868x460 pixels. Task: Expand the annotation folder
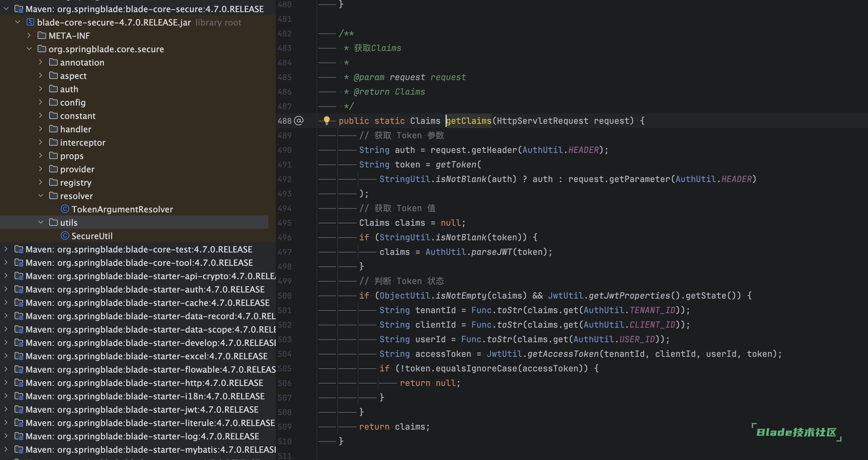pos(41,62)
